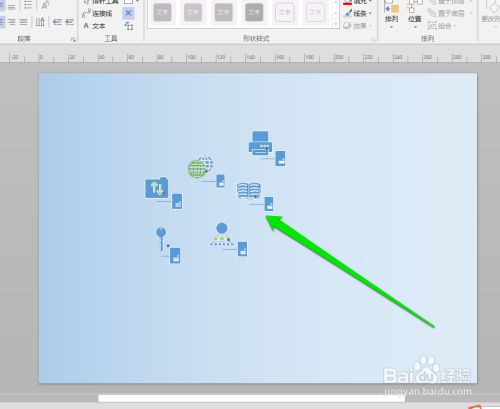
Task: Select the folder with arrows shape
Action: pos(157,188)
